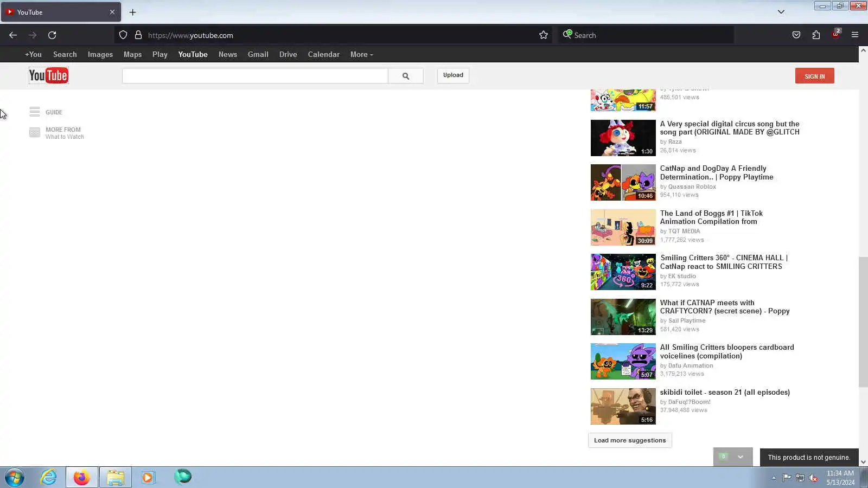Open the Extensions puzzle icon
868x488 pixels.
(816, 35)
